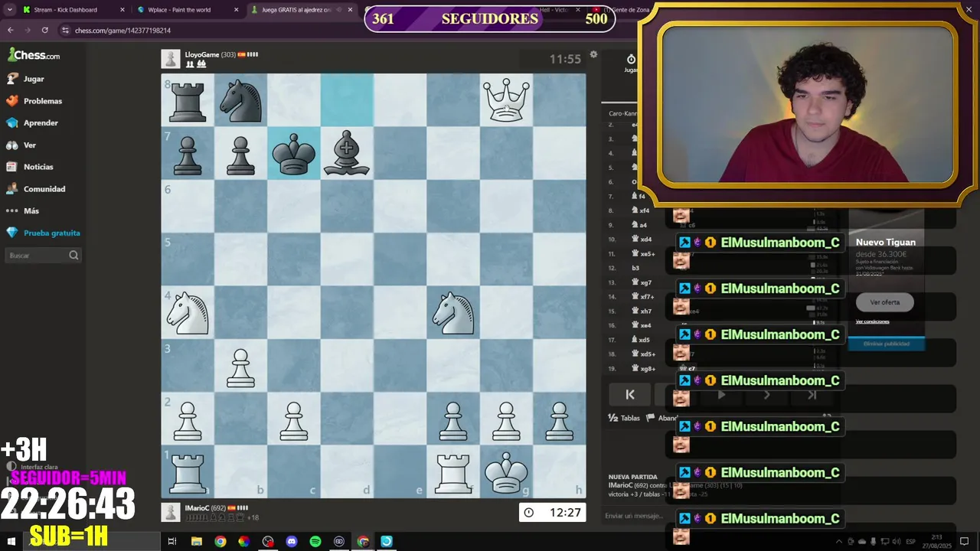Viewport: 980px width, 551px height.
Task: Open Aprender section in sidebar
Action: click(41, 122)
